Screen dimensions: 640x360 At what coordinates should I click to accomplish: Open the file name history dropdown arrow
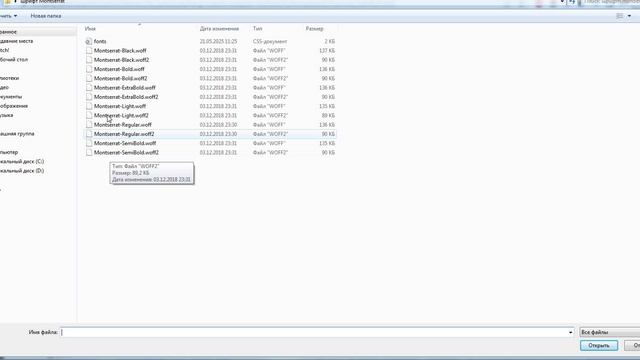pyautogui.click(x=570, y=333)
